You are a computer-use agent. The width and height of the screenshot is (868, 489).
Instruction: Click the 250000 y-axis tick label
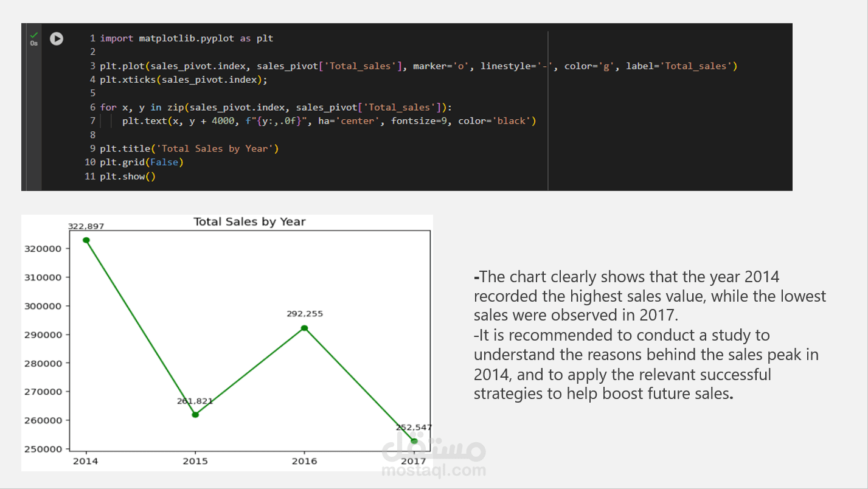point(44,449)
